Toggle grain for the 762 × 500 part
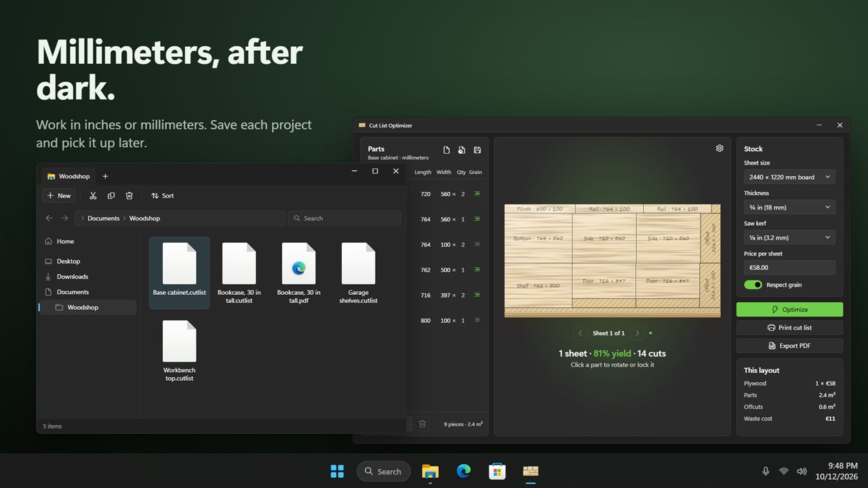 (477, 270)
